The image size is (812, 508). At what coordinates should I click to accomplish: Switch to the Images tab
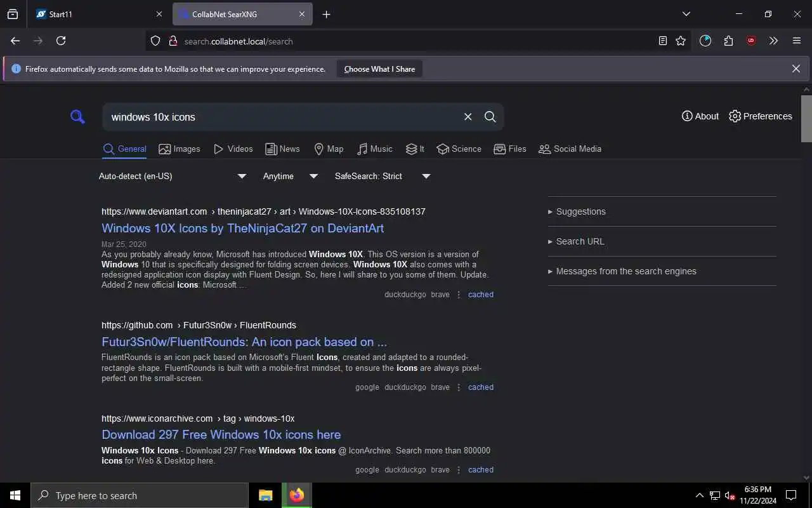tap(180, 149)
